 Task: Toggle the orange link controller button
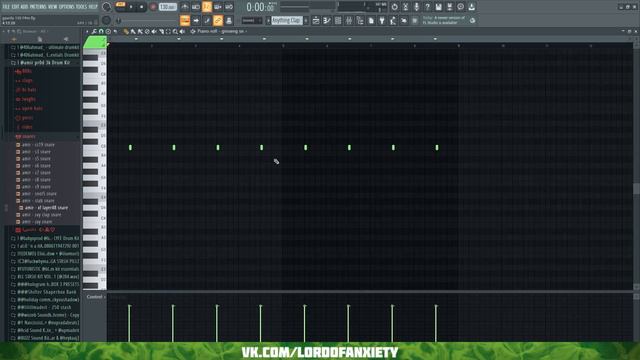(x=218, y=20)
